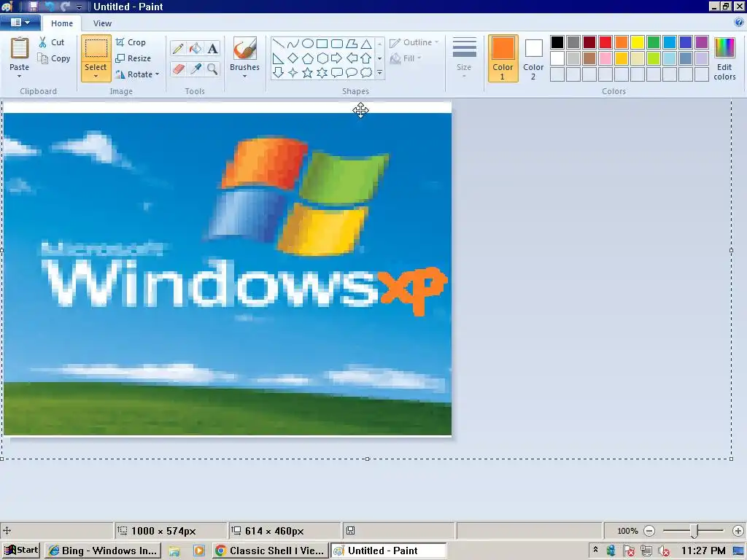Image resolution: width=747 pixels, height=560 pixels.
Task: Select the Up arrow shape
Action: click(x=366, y=58)
